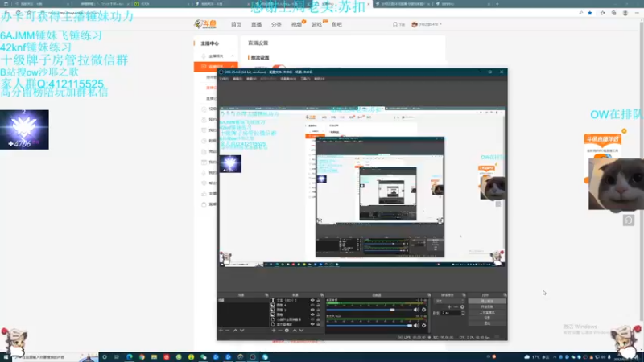Collapse the sidebar section with the microphone icon

click(233, 56)
